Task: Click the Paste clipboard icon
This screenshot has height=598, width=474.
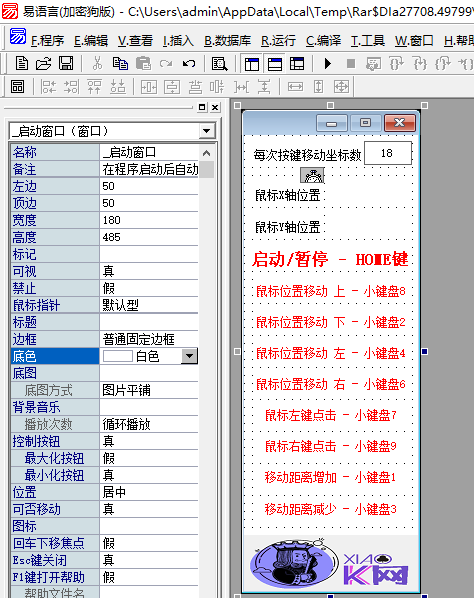Action: pyautogui.click(x=143, y=63)
